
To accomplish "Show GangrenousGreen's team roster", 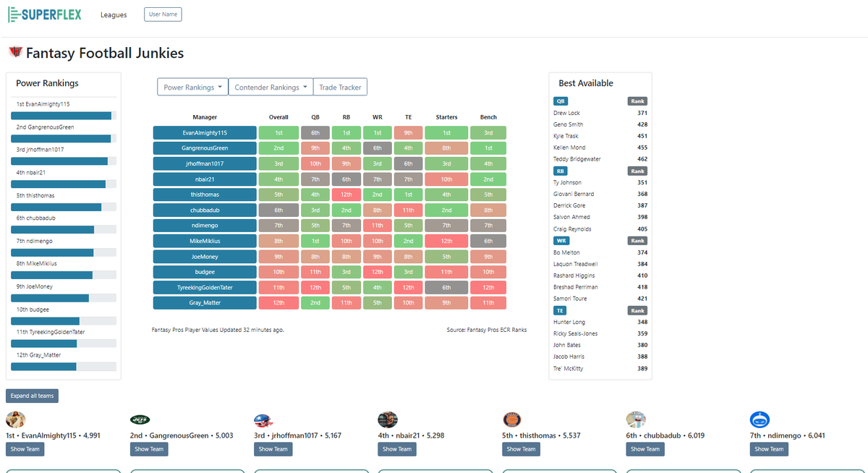I will (x=149, y=448).
